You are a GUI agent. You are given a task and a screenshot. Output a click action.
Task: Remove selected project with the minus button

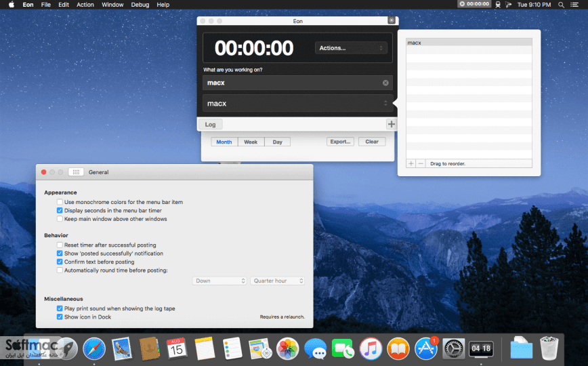(421, 163)
